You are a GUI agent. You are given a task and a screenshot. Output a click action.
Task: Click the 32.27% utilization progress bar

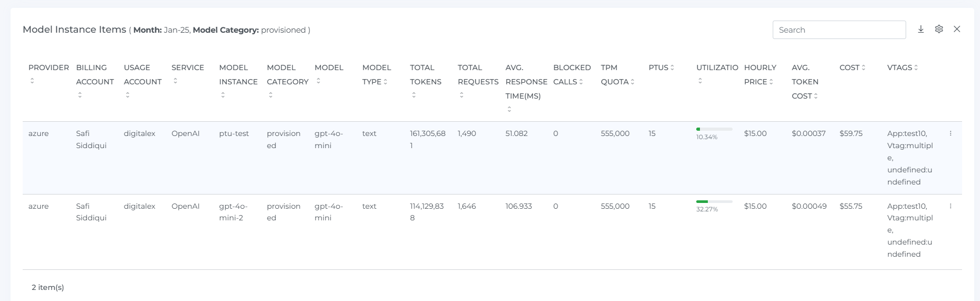click(x=714, y=201)
